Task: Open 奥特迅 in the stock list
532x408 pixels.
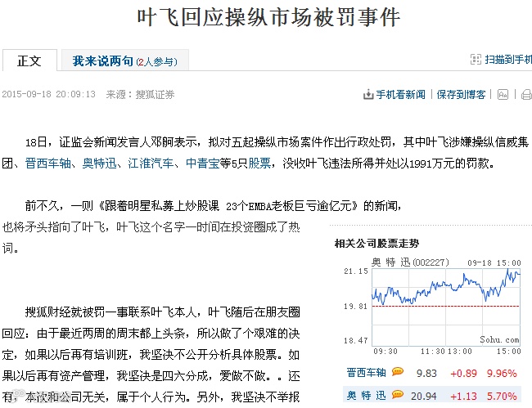Action: tap(366, 396)
